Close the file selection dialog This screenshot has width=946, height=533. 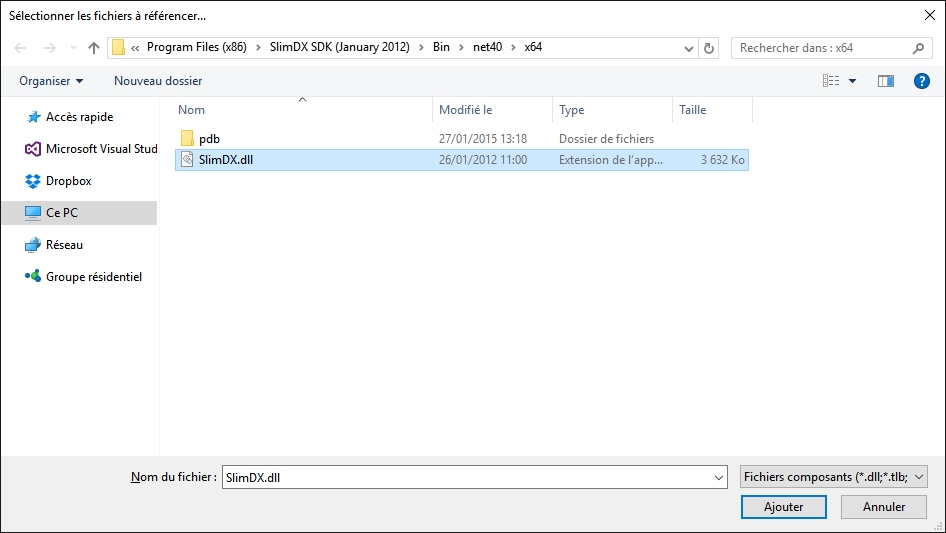(x=930, y=16)
